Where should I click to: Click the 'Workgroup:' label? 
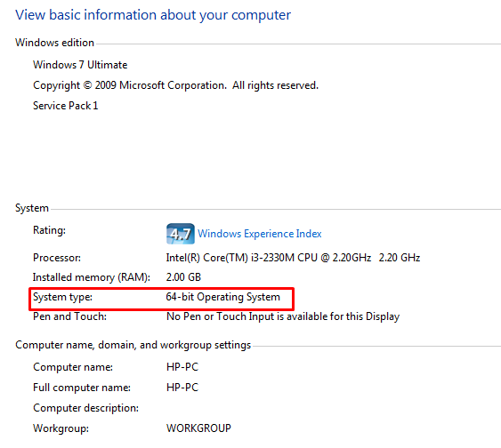(61, 428)
